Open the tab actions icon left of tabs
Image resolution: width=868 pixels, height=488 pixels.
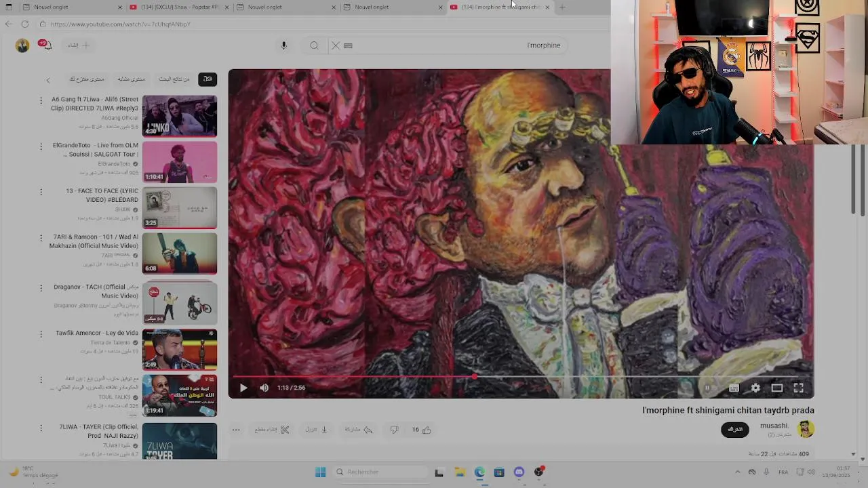pyautogui.click(x=7, y=7)
